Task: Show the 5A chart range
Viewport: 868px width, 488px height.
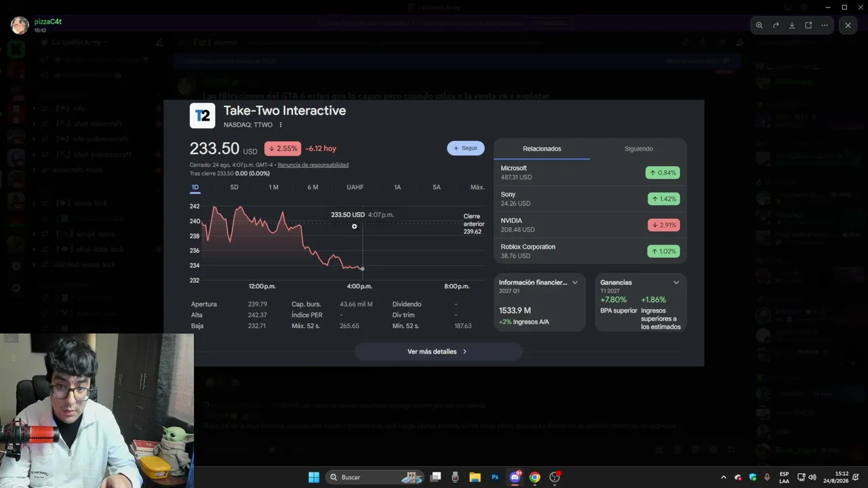Action: point(437,187)
